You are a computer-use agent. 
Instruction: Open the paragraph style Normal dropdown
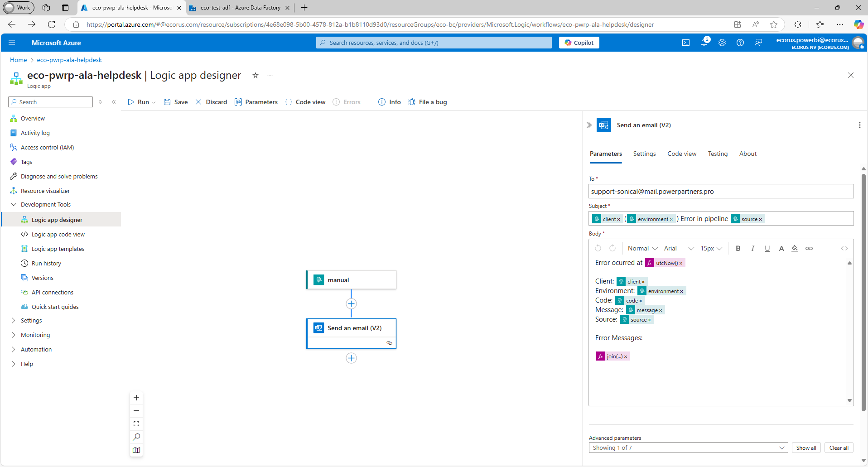coord(642,248)
